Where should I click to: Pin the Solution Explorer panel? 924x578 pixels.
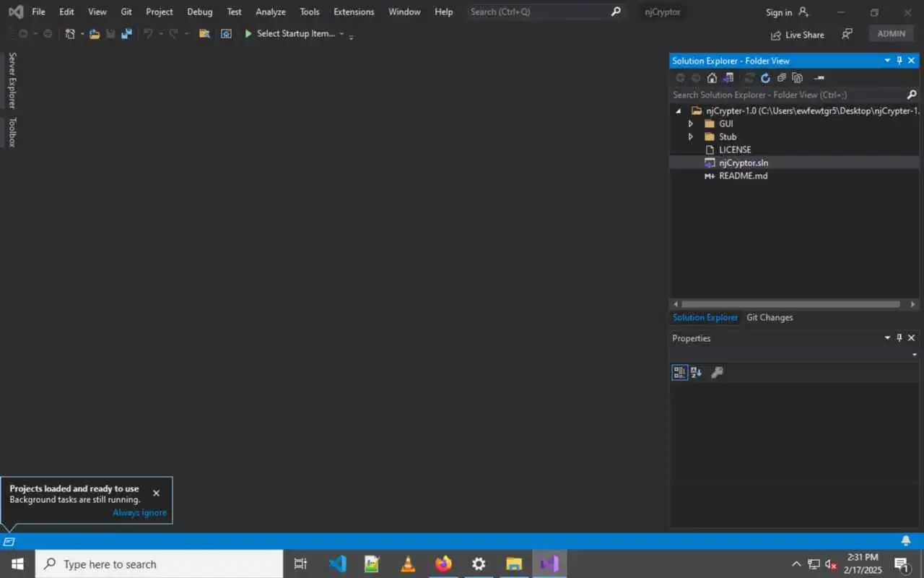point(899,61)
